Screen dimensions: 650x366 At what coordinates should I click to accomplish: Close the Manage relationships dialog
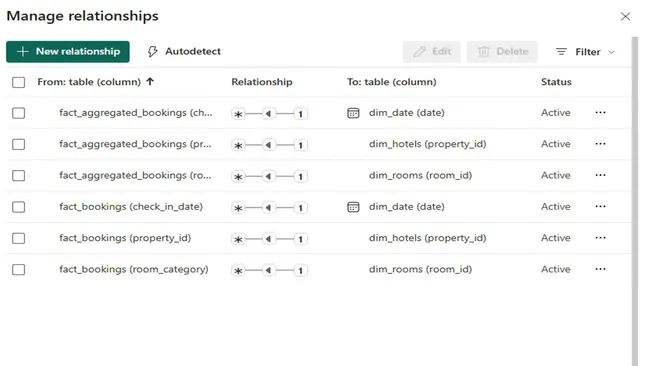[x=625, y=16]
